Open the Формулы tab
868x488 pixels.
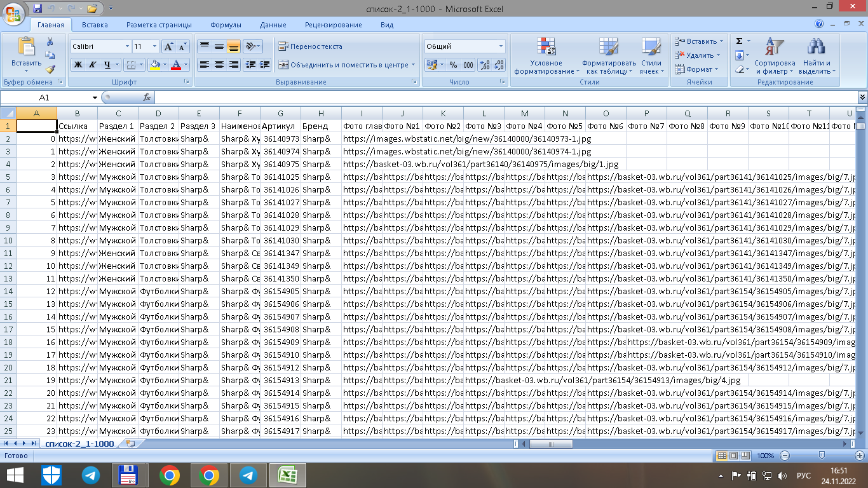pyautogui.click(x=226, y=25)
